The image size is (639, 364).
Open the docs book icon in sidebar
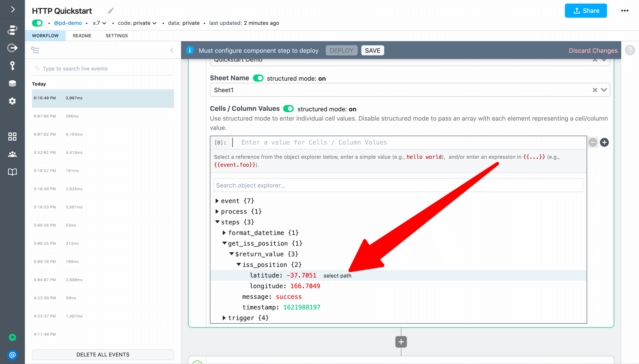click(x=12, y=172)
